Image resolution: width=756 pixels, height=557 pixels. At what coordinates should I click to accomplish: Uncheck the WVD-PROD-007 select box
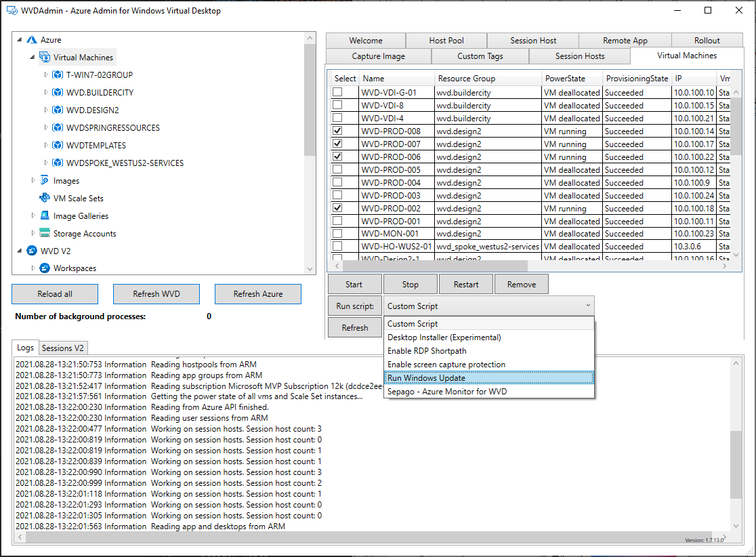pos(337,143)
